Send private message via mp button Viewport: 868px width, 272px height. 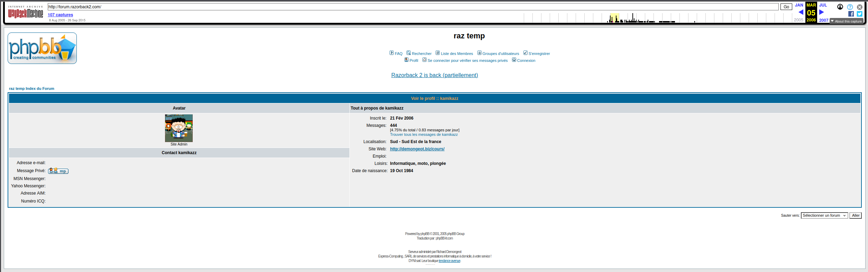tap(58, 171)
